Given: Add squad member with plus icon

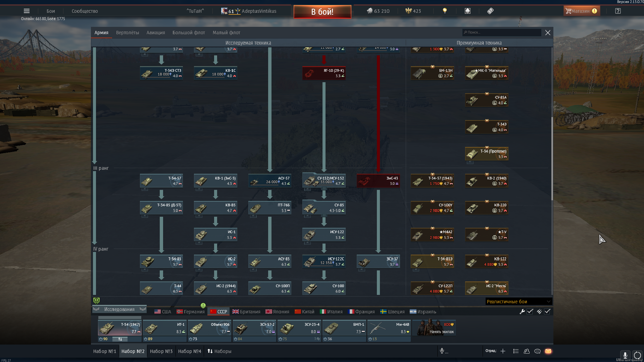Looking at the screenshot, I should pos(503,351).
